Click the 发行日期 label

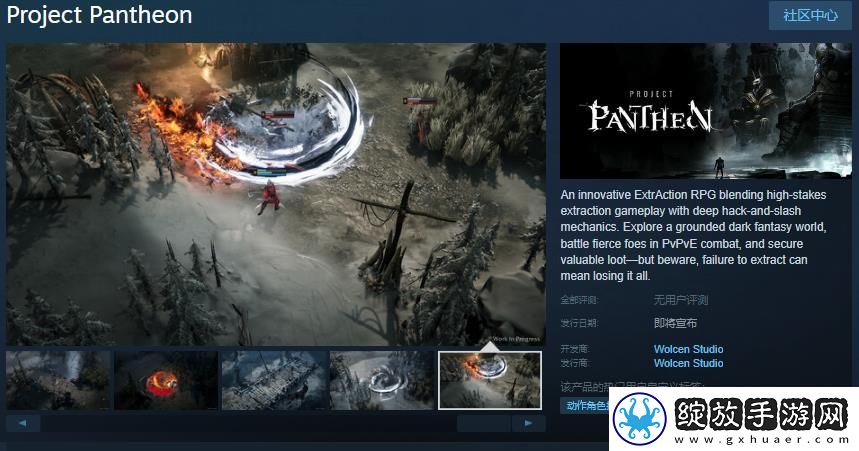tap(579, 323)
